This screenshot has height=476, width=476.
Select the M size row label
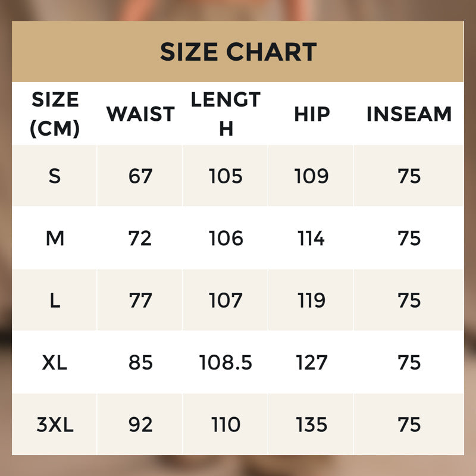(55, 239)
